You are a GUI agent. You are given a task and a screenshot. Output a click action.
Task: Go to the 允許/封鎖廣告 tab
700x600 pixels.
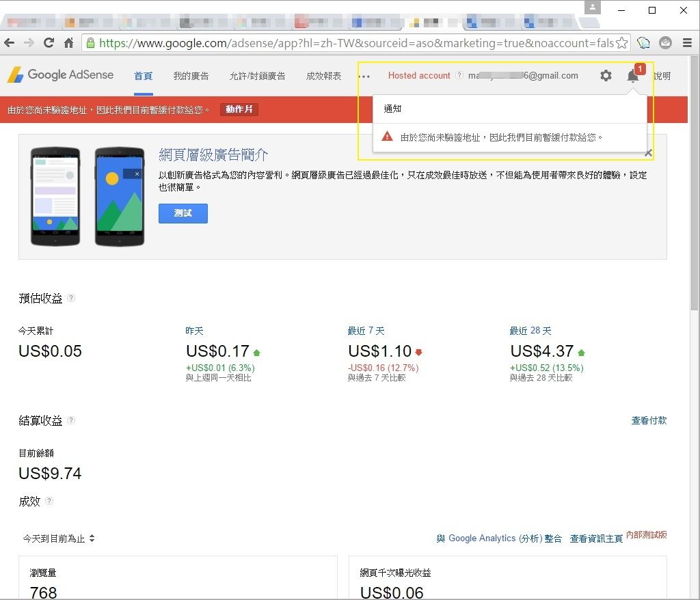point(257,76)
